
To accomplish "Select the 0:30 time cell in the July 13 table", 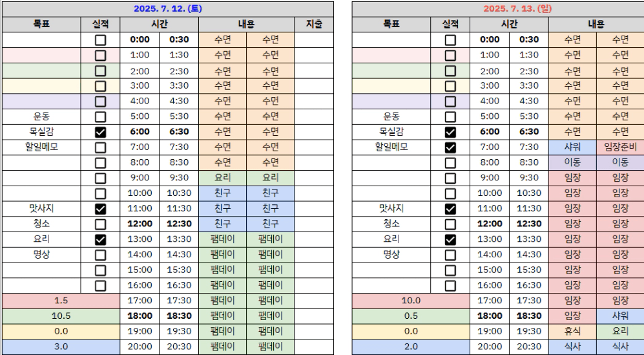I will [x=529, y=39].
